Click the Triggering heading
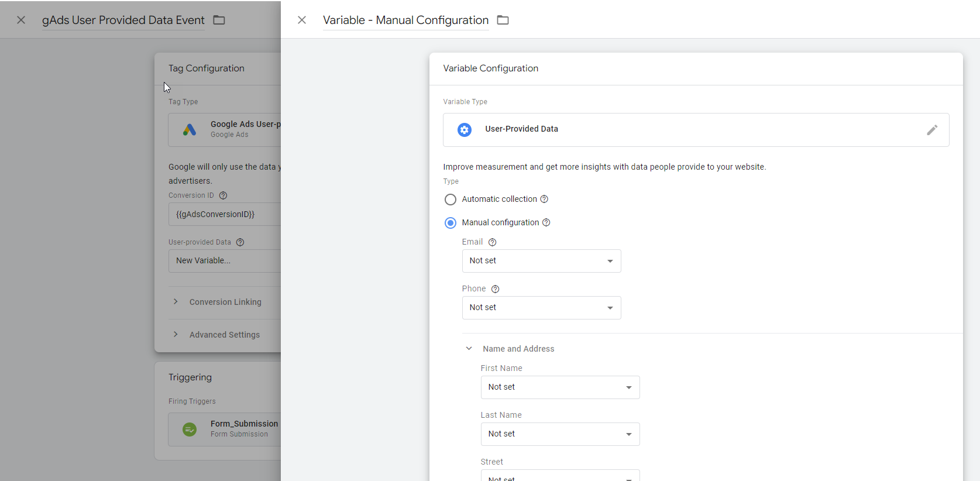This screenshot has width=980, height=481. click(190, 377)
